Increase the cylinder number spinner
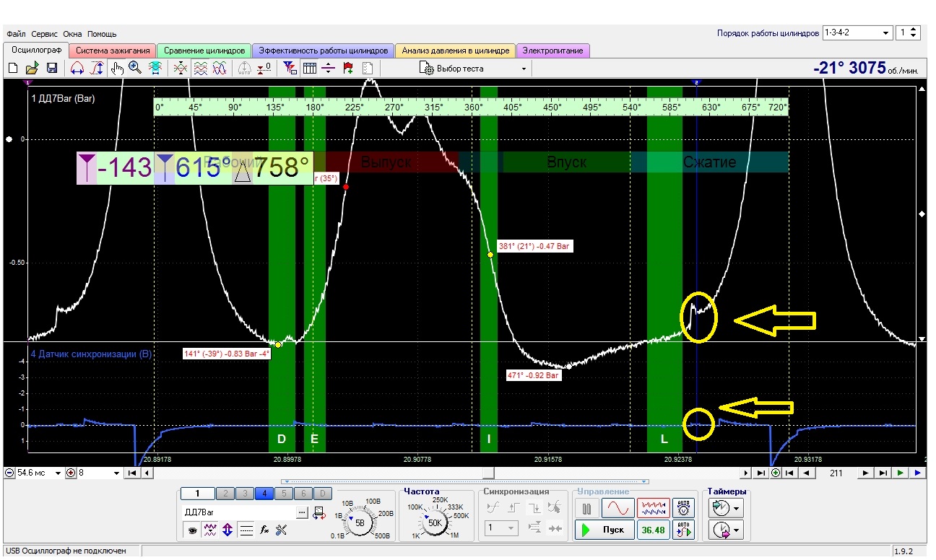Viewport: 936px width, 560px height. click(914, 30)
